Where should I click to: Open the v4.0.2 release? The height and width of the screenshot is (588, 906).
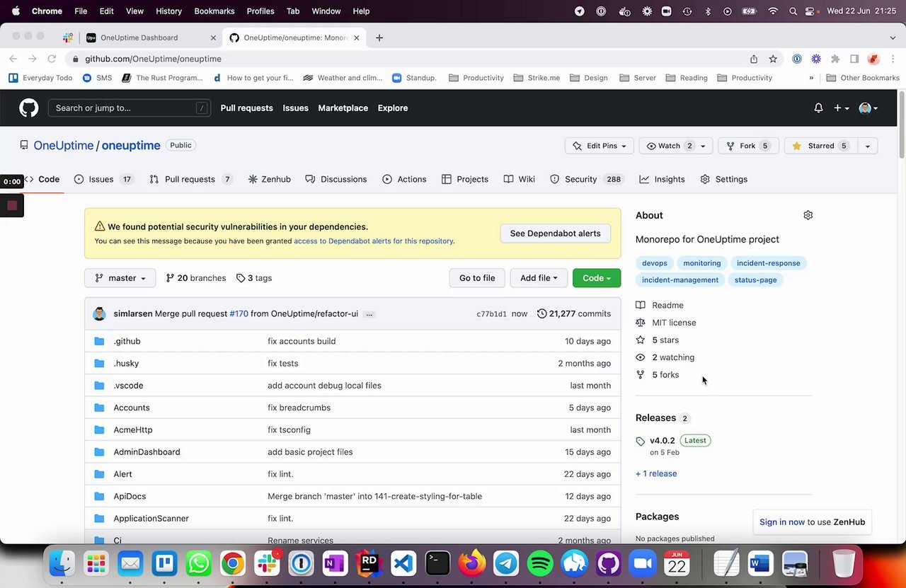pos(662,440)
